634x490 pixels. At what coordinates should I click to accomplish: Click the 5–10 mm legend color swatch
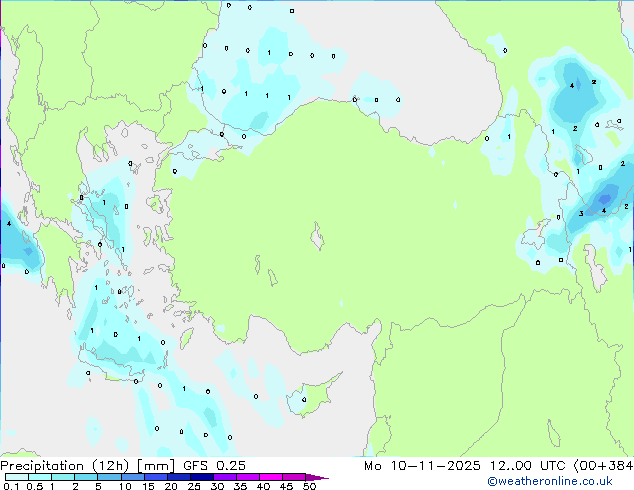point(110,477)
